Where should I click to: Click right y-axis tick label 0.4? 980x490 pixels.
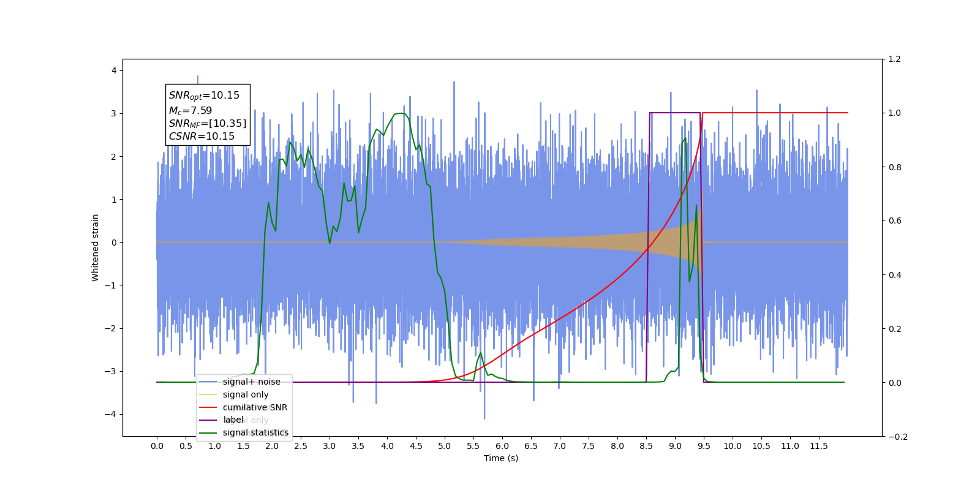[895, 274]
